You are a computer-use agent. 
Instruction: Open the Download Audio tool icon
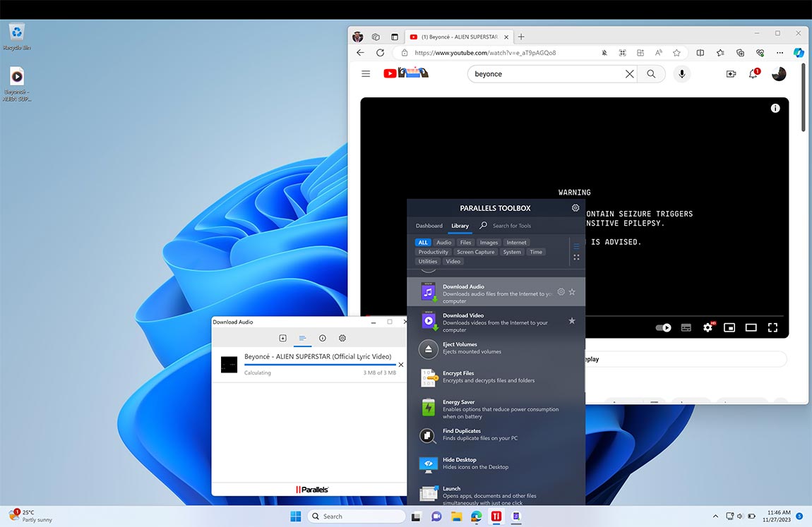coord(428,291)
